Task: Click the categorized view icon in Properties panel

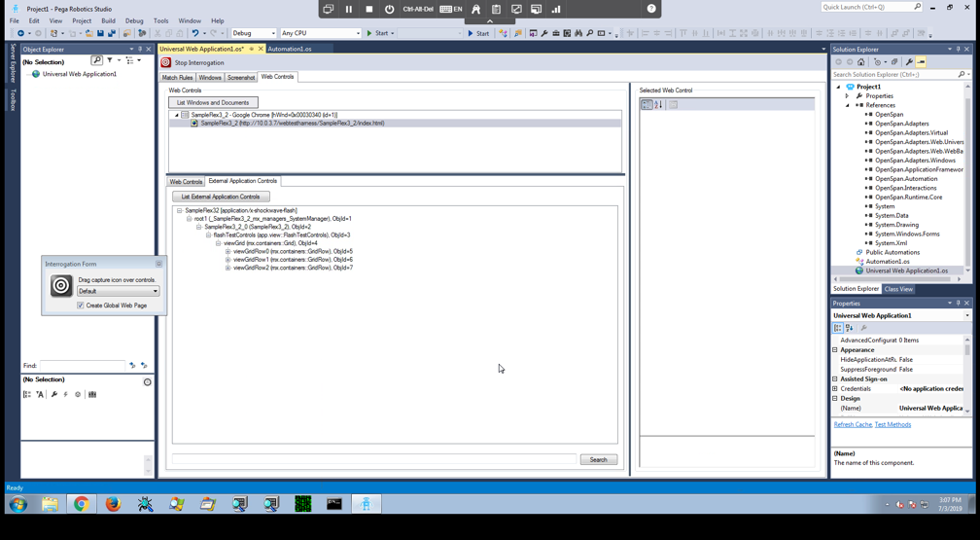Action: tap(837, 327)
